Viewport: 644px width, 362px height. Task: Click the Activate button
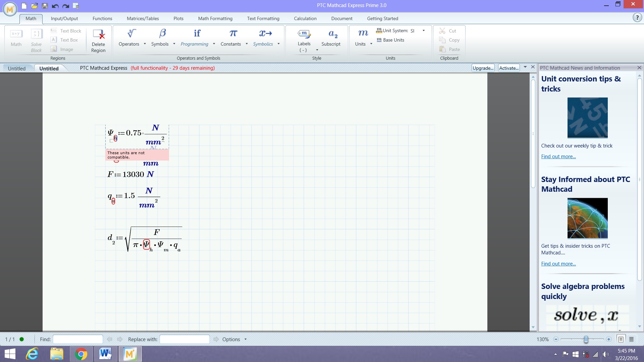point(509,68)
